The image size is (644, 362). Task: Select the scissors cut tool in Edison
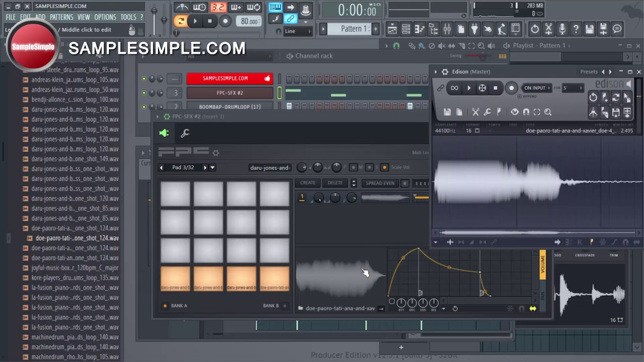pyautogui.click(x=476, y=111)
